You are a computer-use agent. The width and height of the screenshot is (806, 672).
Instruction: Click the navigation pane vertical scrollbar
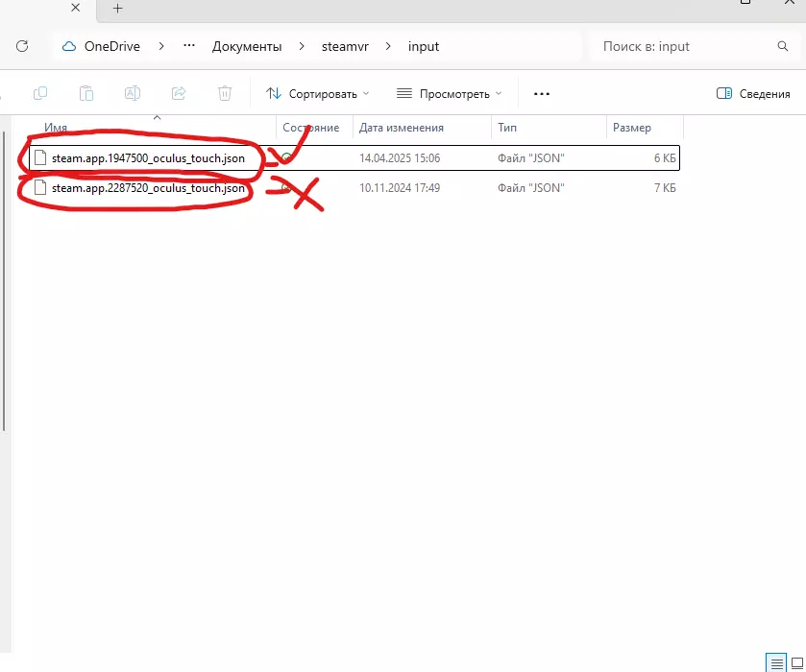tap(4, 281)
